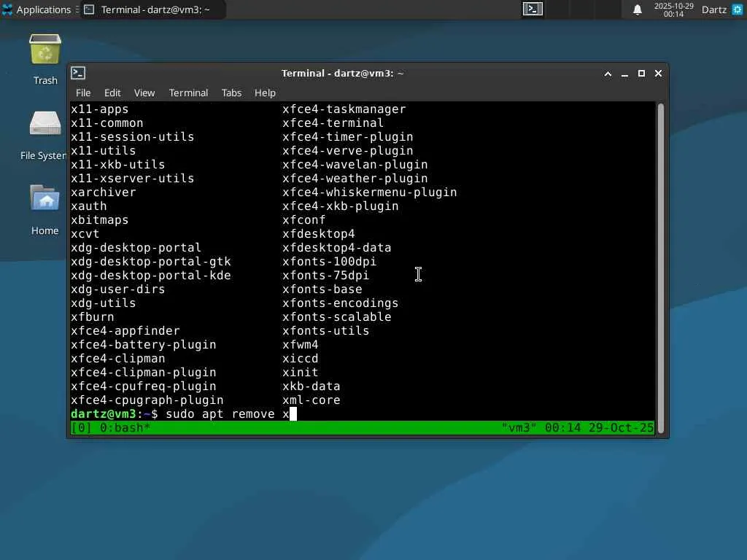Click the 'xfdesktop4-data' entry
The width and height of the screenshot is (747, 560).
(337, 248)
